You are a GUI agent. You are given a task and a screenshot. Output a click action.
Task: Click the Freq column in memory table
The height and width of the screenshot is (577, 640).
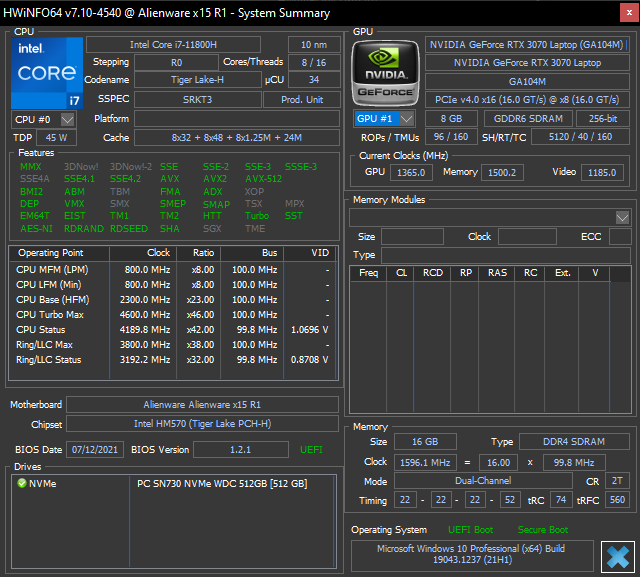(368, 273)
